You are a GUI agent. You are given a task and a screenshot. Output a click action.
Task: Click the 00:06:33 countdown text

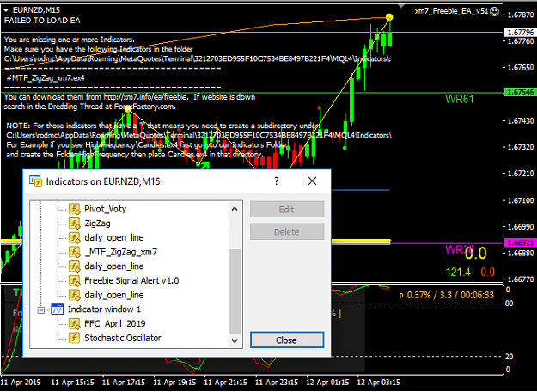click(x=477, y=295)
